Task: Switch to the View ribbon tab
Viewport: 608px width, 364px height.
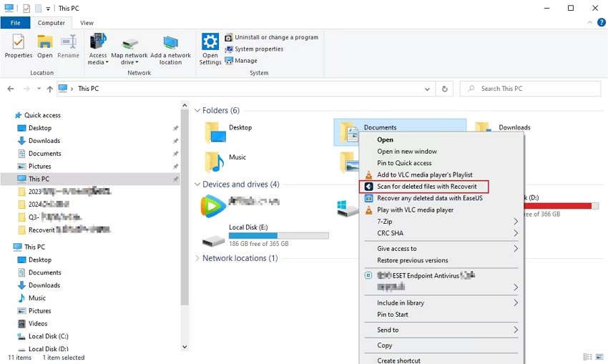Action: tap(87, 23)
